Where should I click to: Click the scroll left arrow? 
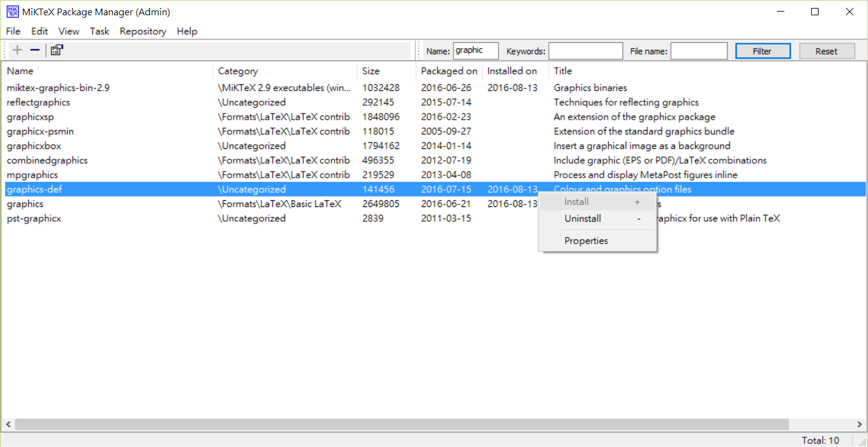(x=7, y=424)
